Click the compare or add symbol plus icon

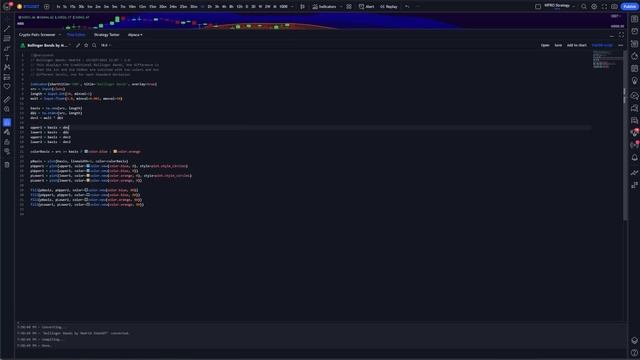pyautogui.click(x=47, y=7)
